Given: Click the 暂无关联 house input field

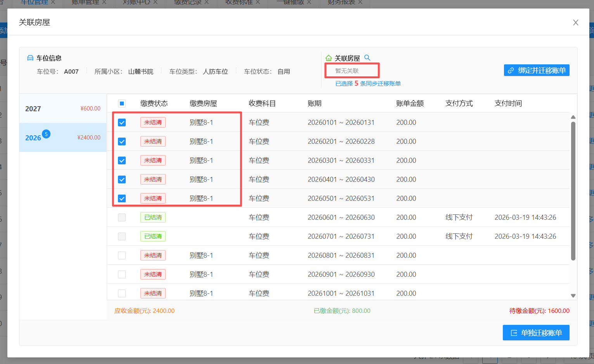Looking at the screenshot, I should click(x=352, y=71).
